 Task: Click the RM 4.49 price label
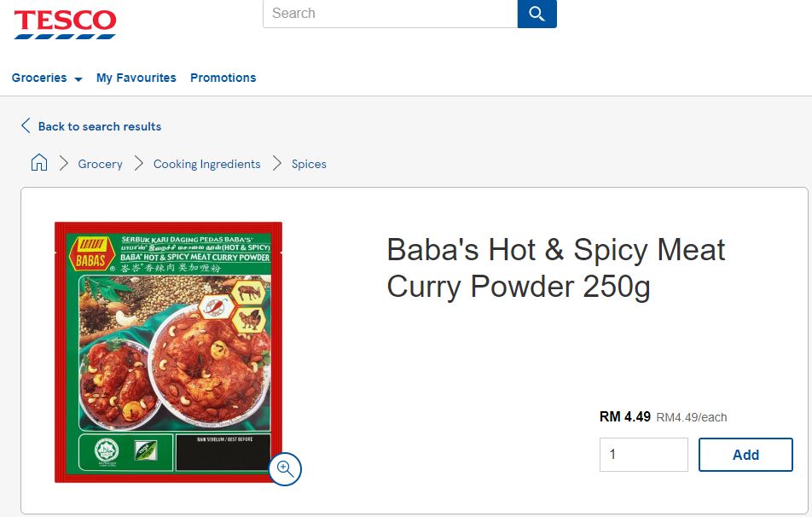coord(625,417)
